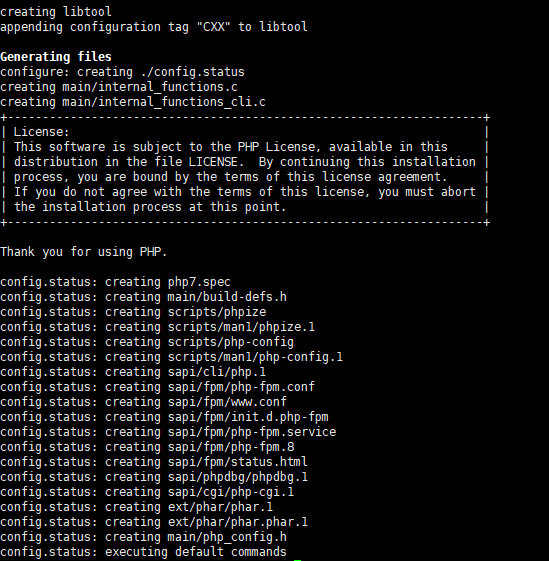Click the sapi/fpm/init.d.php-fpm line
This screenshot has height=561, width=549.
(x=164, y=417)
